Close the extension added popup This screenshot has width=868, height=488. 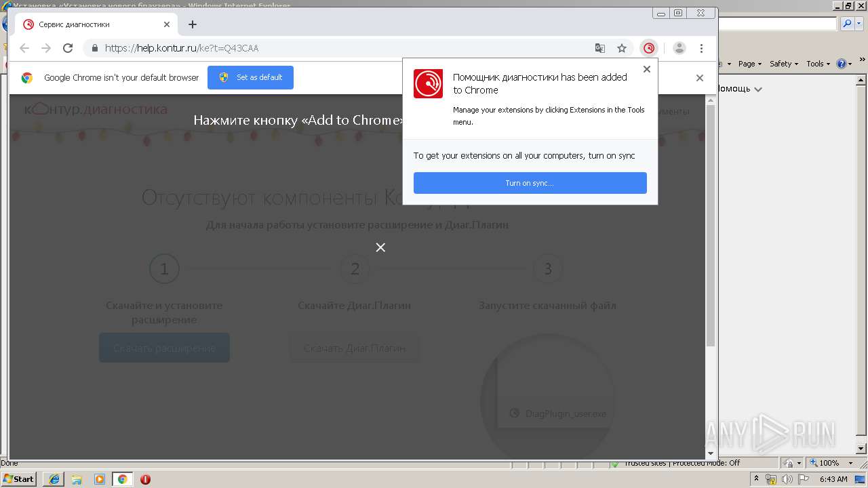pos(646,69)
